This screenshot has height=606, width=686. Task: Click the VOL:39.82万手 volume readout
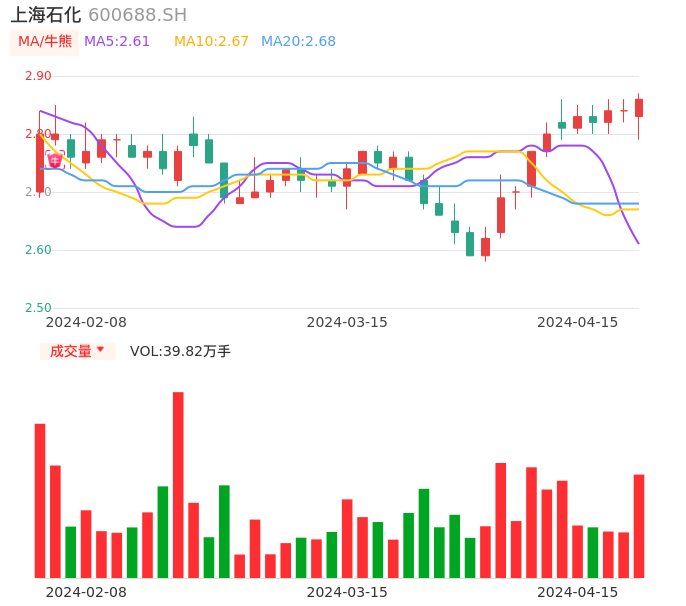tap(180, 351)
